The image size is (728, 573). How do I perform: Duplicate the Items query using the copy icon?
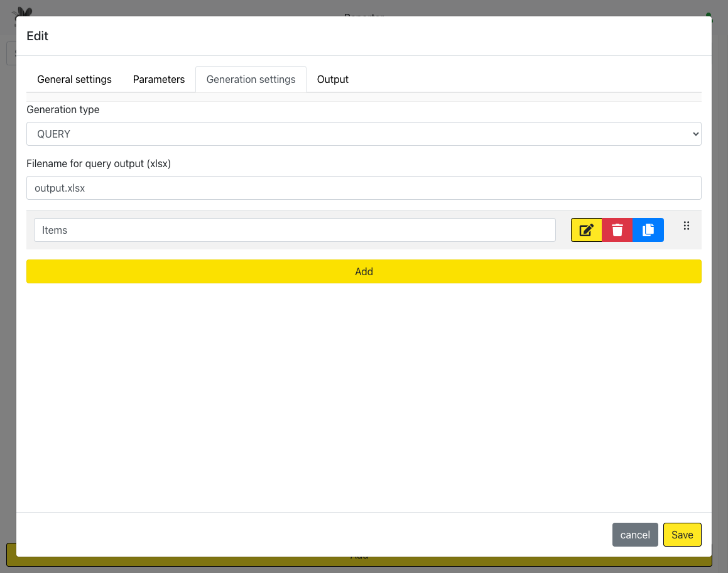click(x=648, y=230)
